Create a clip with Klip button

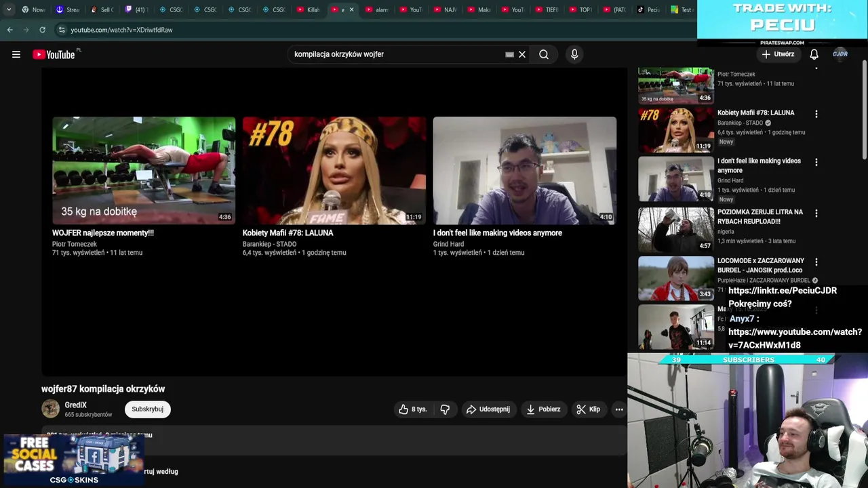point(588,409)
